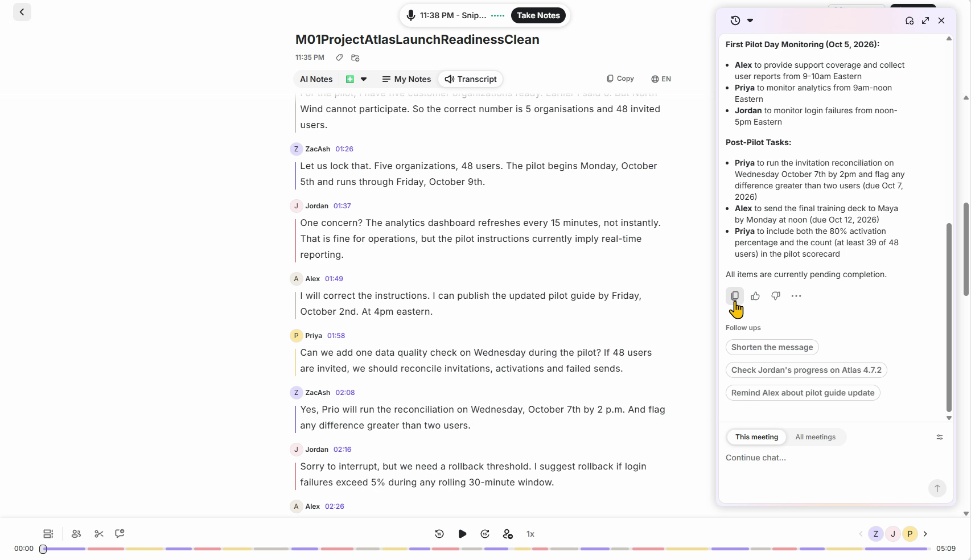Click the add-to-folder icon under the title
Screen dimensions: 971x560
point(355,57)
